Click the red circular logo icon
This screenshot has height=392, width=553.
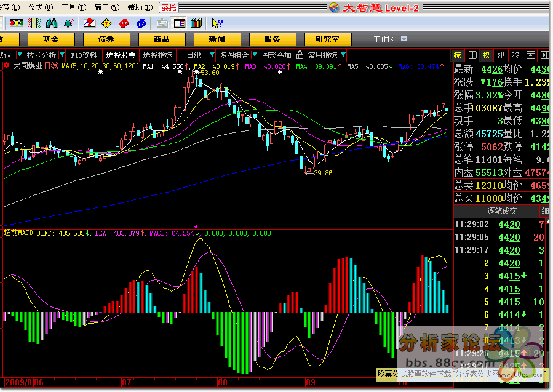124,23
